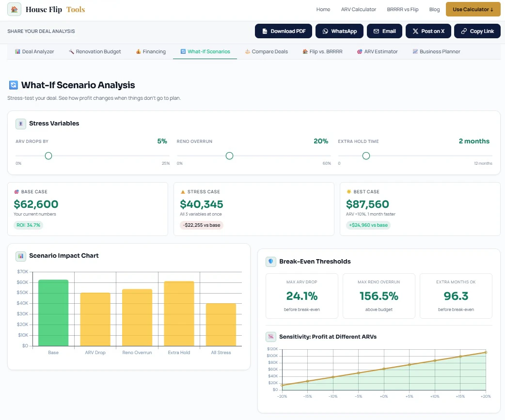505x420 pixels.
Task: Download the deal analysis as PDF
Action: [284, 31]
